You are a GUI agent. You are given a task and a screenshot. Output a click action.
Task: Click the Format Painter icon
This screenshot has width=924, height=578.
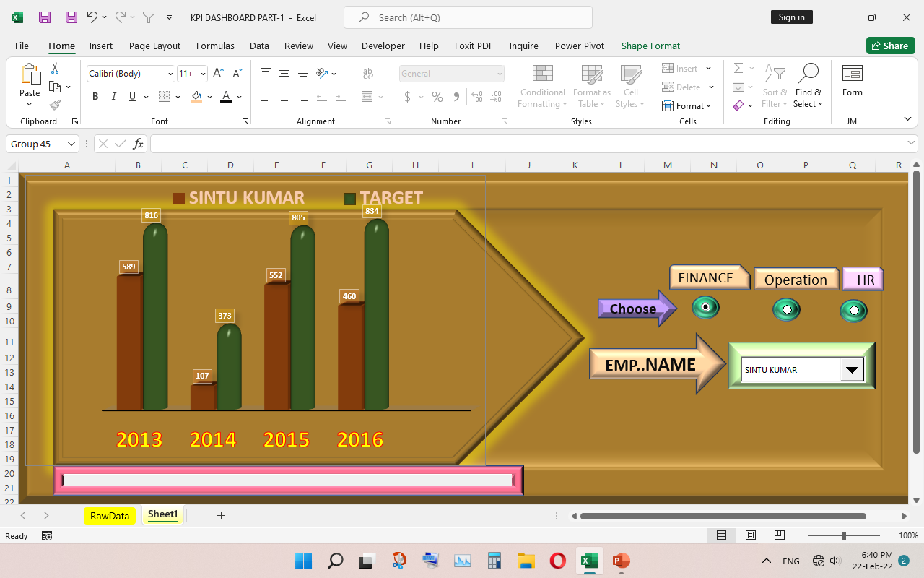(55, 105)
